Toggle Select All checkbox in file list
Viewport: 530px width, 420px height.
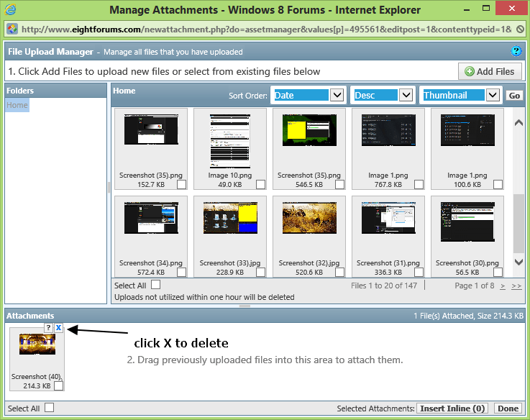[x=156, y=285]
